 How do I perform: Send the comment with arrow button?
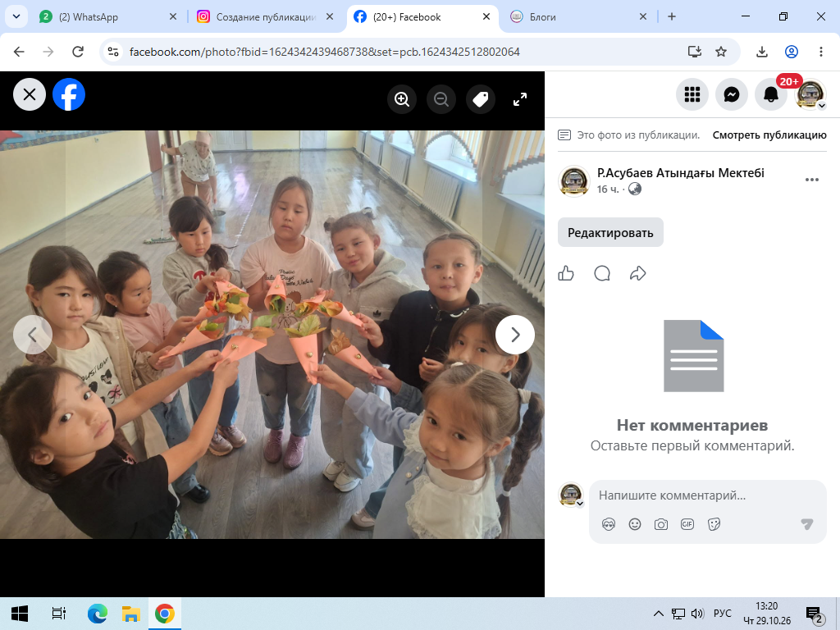(x=807, y=524)
